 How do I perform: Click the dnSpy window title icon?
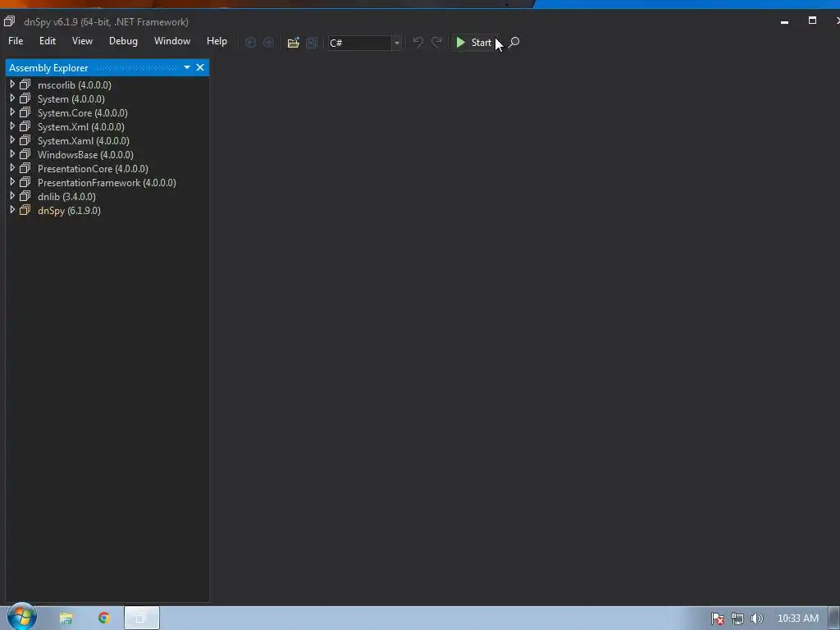9,21
